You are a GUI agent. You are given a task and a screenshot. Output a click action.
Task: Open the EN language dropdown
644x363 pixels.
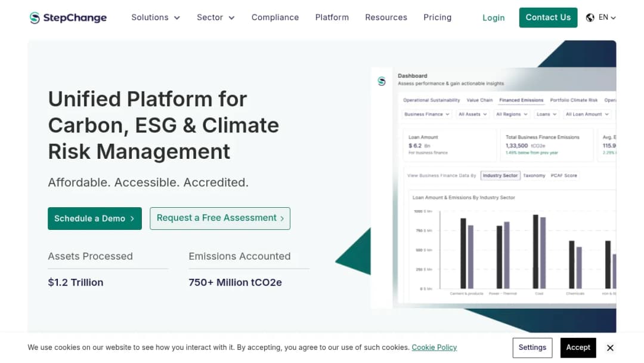tap(607, 18)
